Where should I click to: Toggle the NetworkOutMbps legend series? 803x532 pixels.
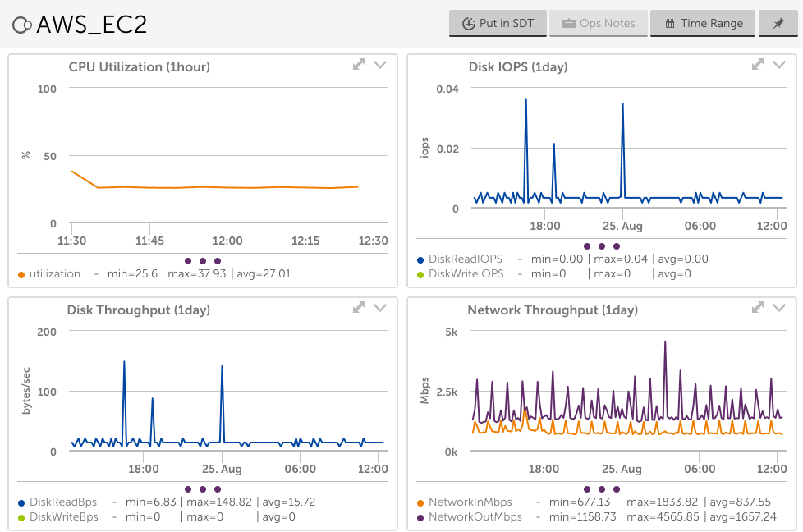[x=475, y=516]
